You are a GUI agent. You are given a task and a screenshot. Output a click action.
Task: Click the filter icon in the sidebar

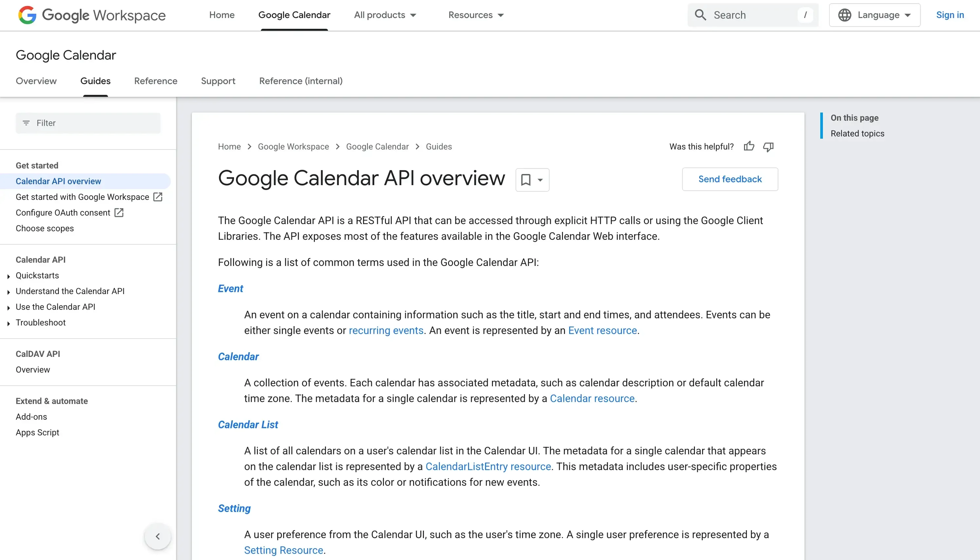point(26,123)
